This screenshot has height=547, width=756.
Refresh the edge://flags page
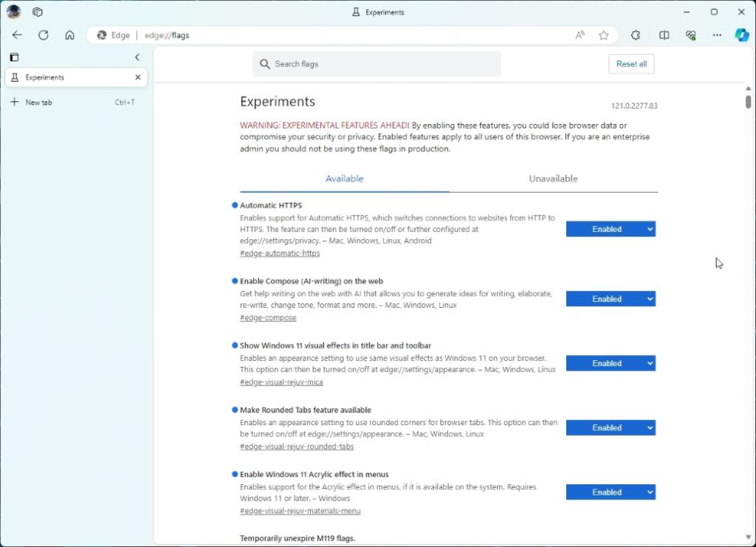[x=44, y=35]
